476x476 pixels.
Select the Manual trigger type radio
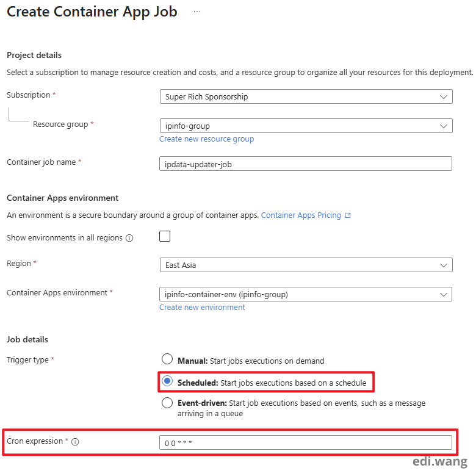tap(167, 360)
